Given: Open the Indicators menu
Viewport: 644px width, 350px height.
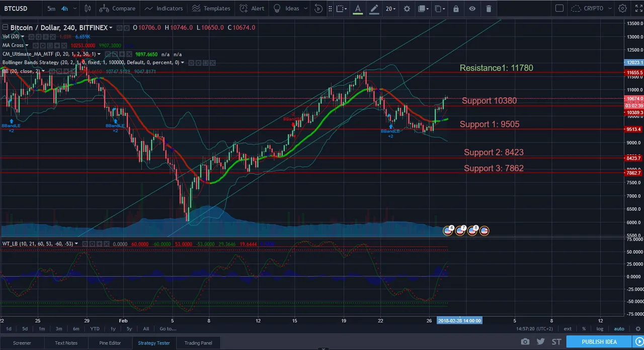Looking at the screenshot, I should (x=164, y=9).
